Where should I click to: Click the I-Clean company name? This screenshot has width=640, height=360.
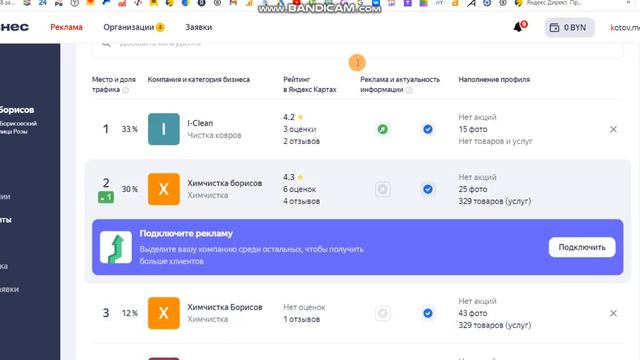200,123
